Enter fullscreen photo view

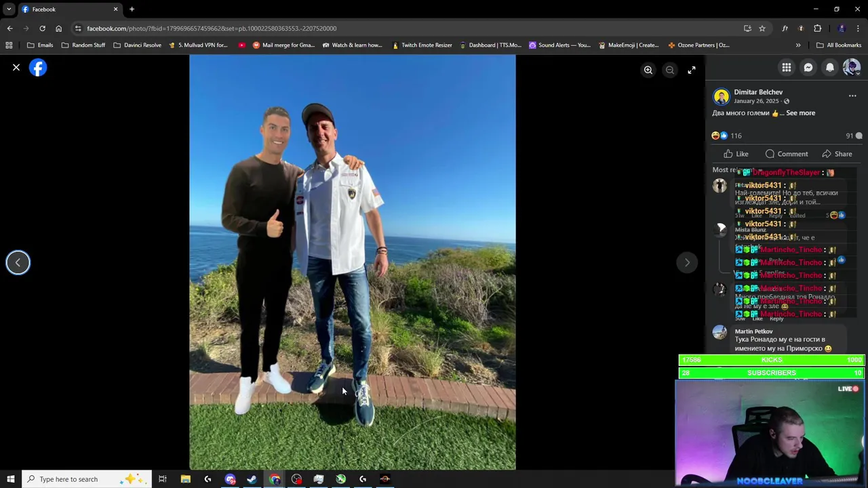(692, 70)
